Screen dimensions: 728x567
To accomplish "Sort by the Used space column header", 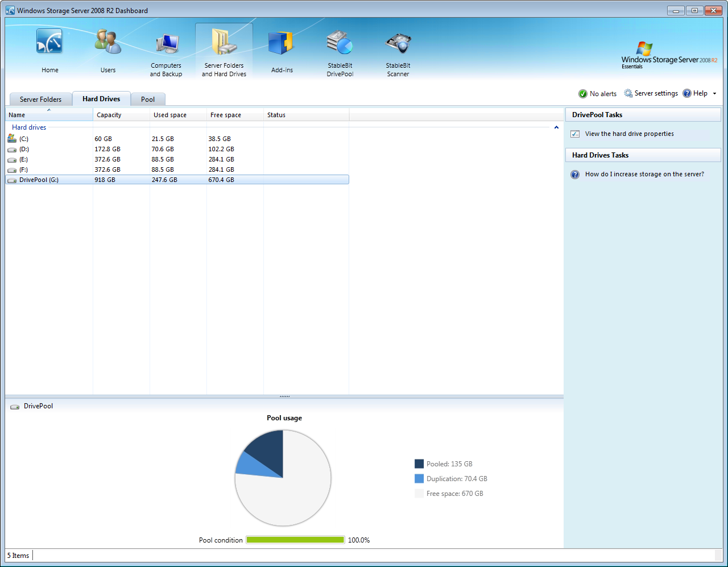I will pos(178,115).
